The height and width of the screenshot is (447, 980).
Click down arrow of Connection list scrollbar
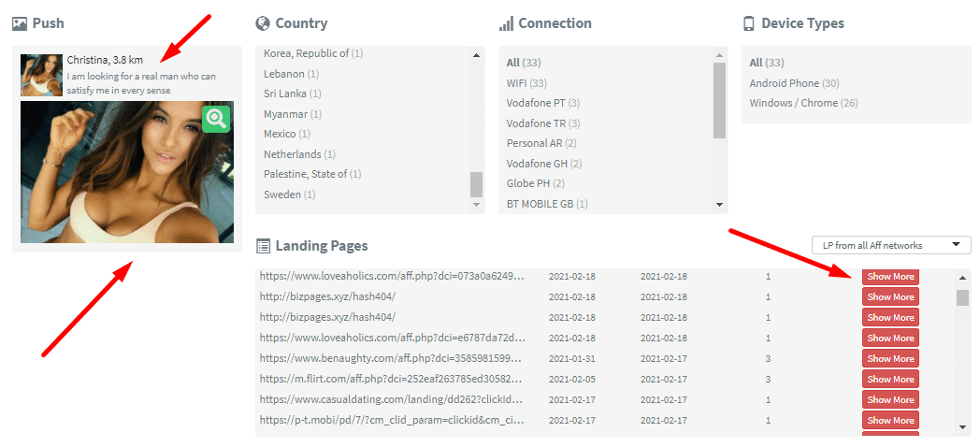point(719,204)
